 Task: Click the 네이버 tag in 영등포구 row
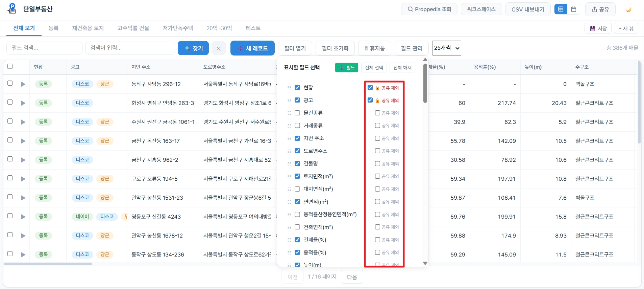82,217
